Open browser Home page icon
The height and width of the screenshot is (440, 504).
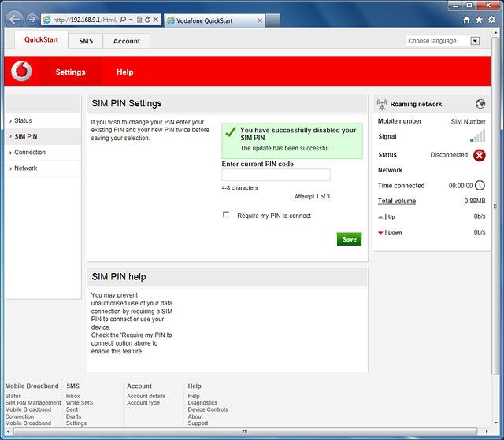(467, 20)
